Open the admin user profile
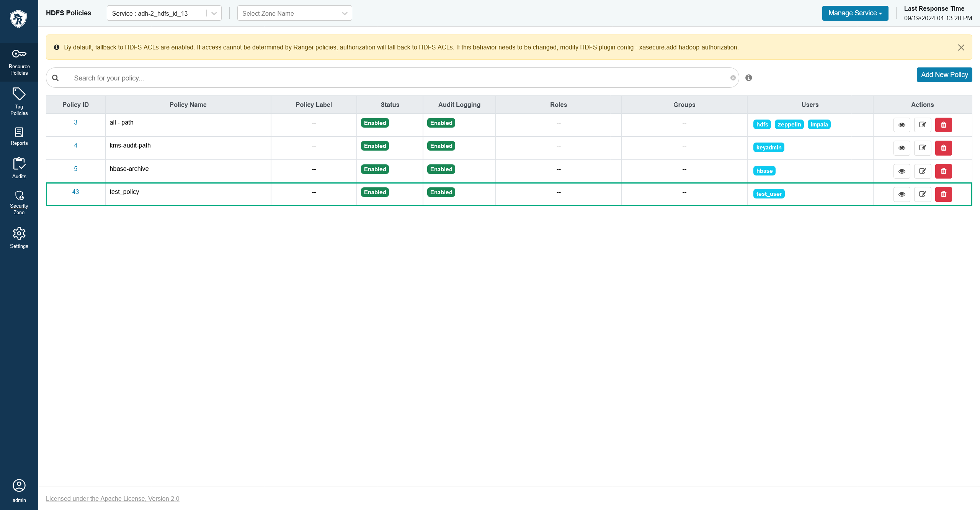 tap(19, 491)
